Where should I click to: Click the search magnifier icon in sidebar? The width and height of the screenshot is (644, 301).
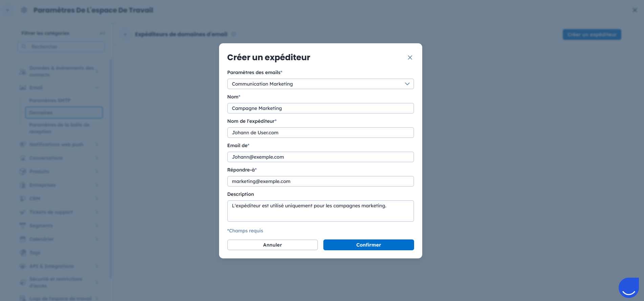coord(24,47)
